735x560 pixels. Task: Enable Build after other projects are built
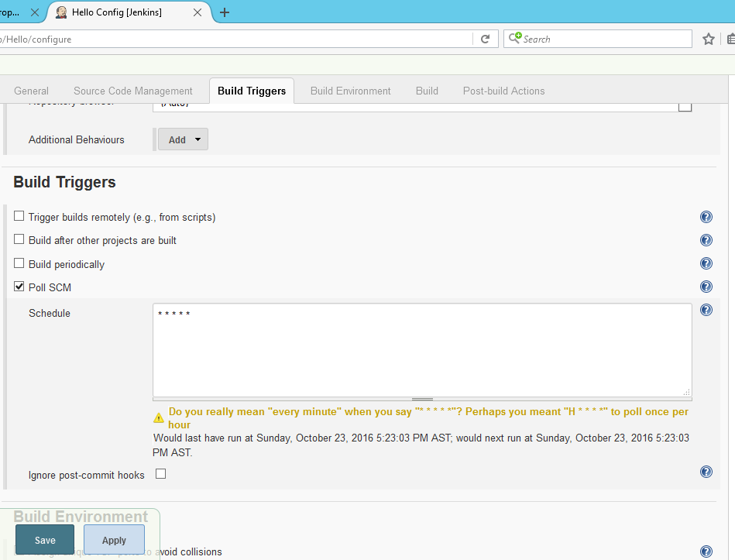click(19, 239)
